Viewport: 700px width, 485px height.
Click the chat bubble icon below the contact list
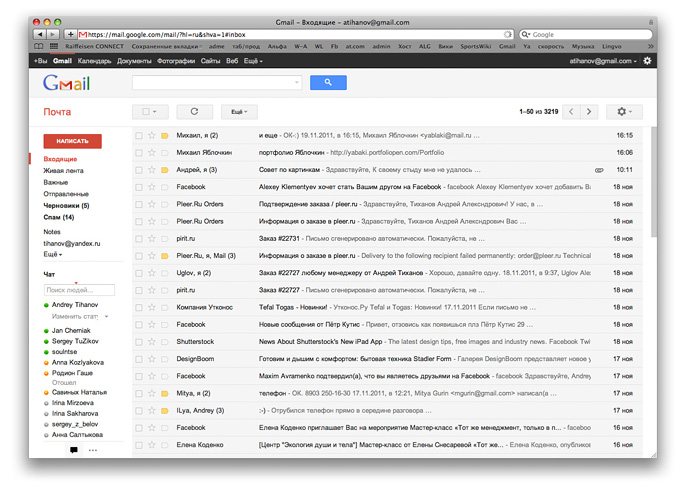pos(74,450)
